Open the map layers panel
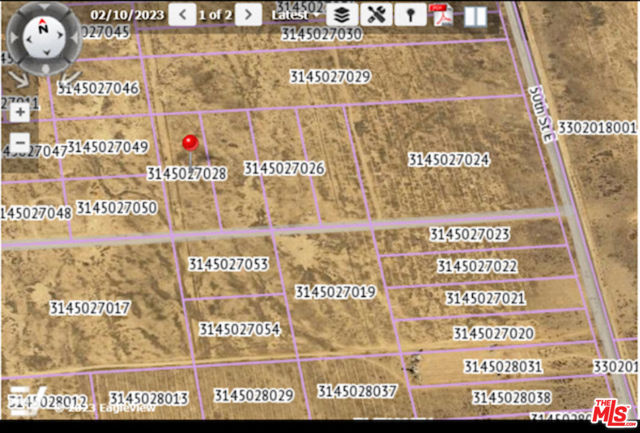Viewport: 640px width, 433px height. 342,15
